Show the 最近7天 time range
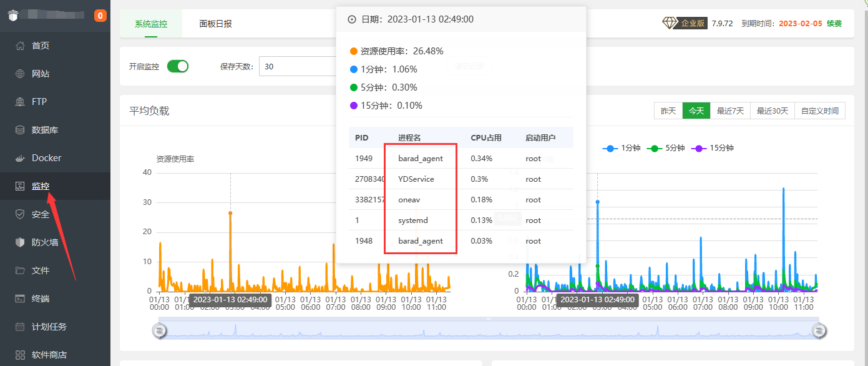This screenshot has width=868, height=366. (x=730, y=111)
